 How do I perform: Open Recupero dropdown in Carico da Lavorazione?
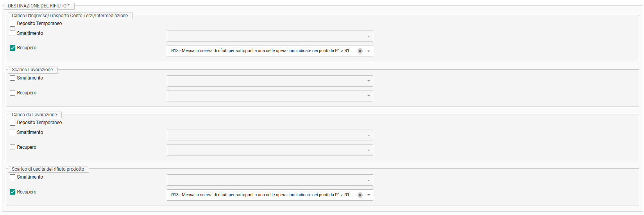click(270, 150)
